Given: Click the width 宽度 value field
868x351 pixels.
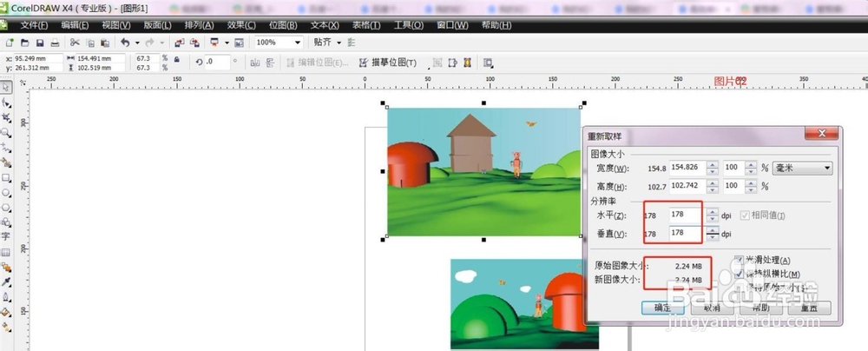Looking at the screenshot, I should (687, 167).
